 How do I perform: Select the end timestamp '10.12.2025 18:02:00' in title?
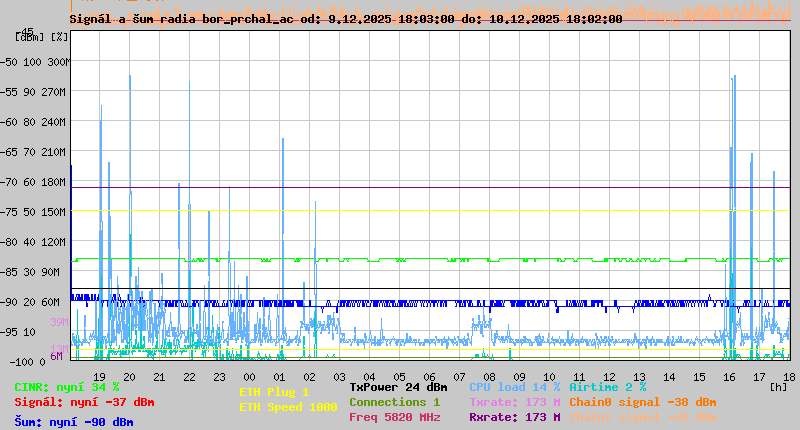tap(556, 19)
